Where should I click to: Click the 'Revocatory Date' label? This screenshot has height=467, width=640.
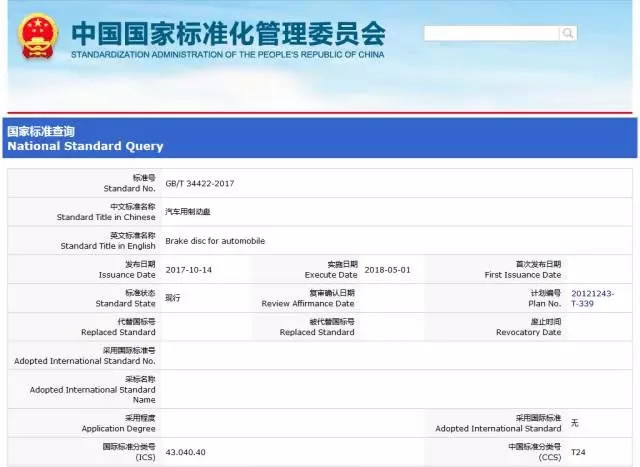tap(528, 332)
